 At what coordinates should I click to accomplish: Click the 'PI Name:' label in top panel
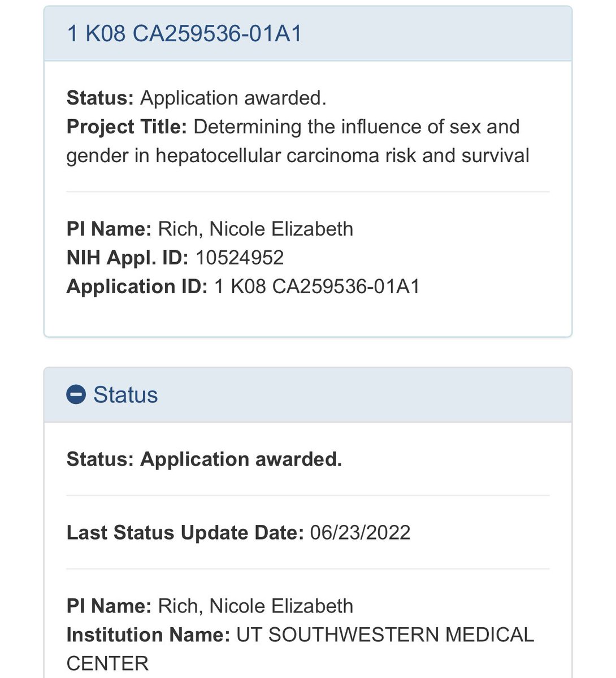pyautogui.click(x=109, y=229)
